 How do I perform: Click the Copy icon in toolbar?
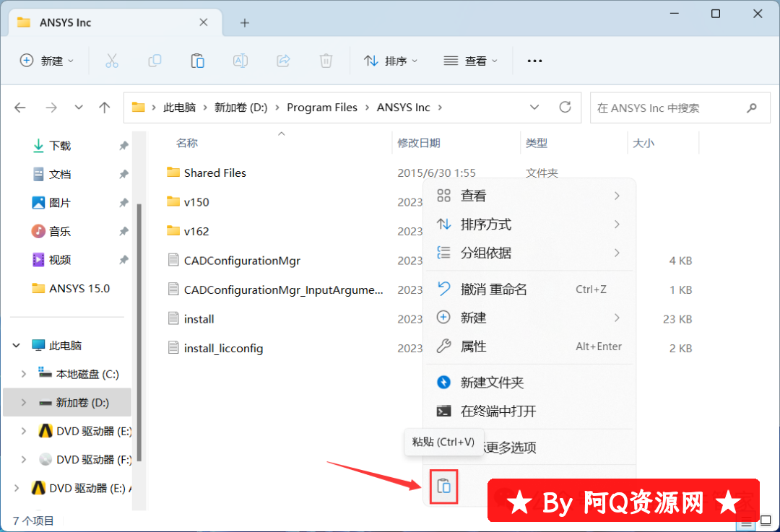pos(155,61)
